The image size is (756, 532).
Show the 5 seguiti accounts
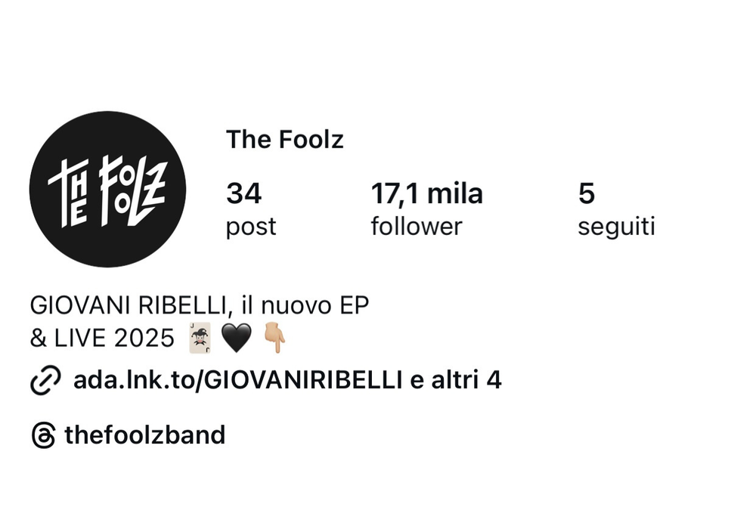[616, 209]
